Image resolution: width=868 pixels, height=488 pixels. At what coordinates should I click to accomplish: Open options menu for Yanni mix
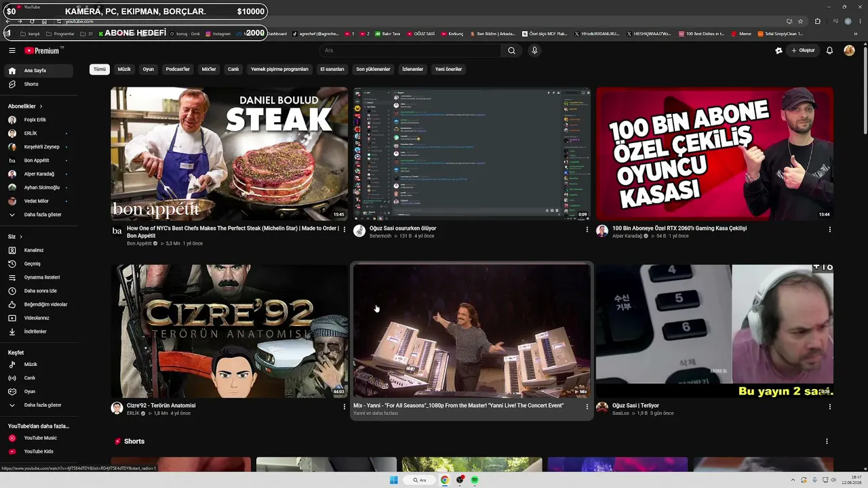(x=587, y=407)
